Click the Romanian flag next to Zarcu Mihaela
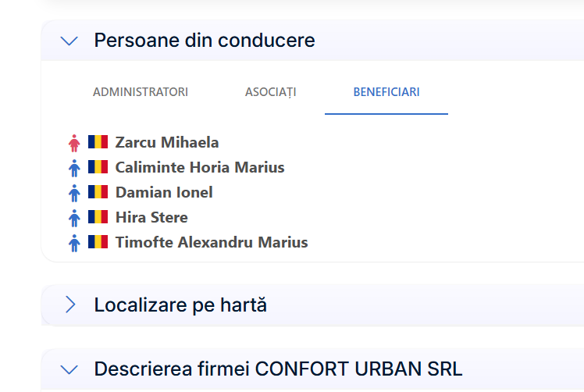The width and height of the screenshot is (584, 392). pos(98,141)
